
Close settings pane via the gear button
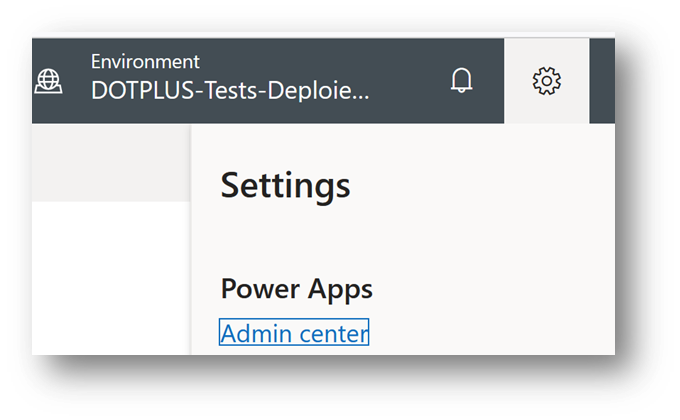click(546, 81)
